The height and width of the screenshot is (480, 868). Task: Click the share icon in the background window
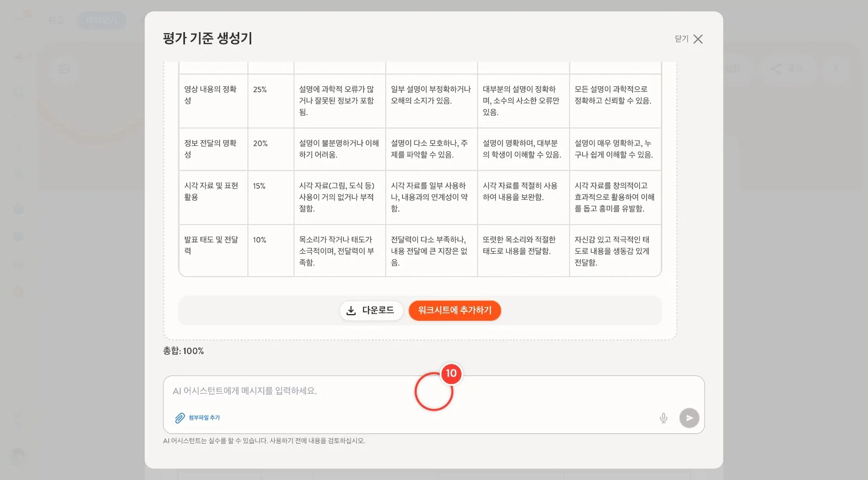coord(776,69)
